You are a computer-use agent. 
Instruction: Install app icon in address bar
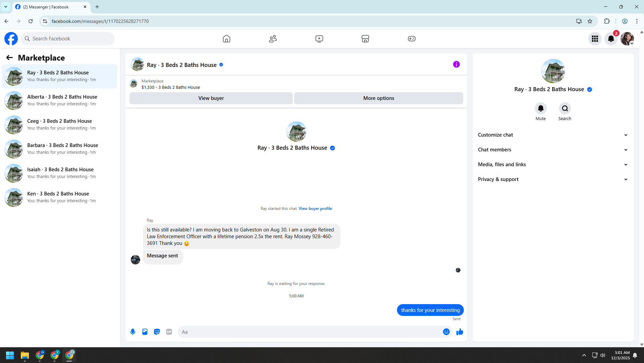(579, 21)
